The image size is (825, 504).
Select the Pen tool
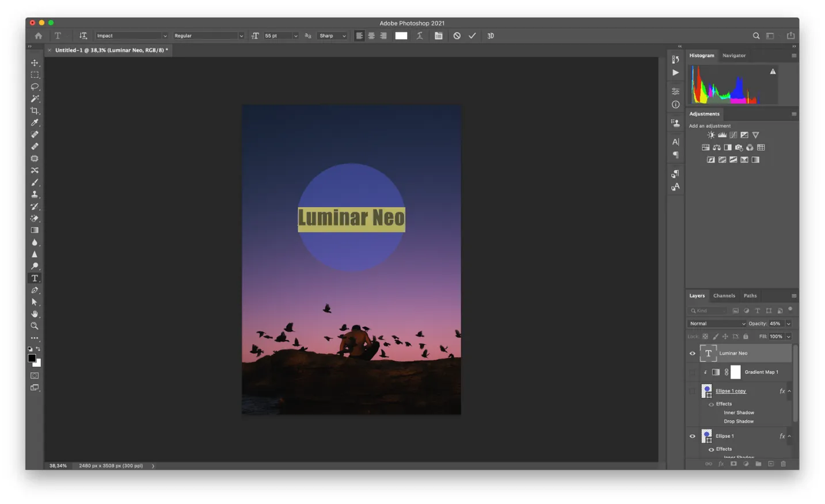click(35, 290)
